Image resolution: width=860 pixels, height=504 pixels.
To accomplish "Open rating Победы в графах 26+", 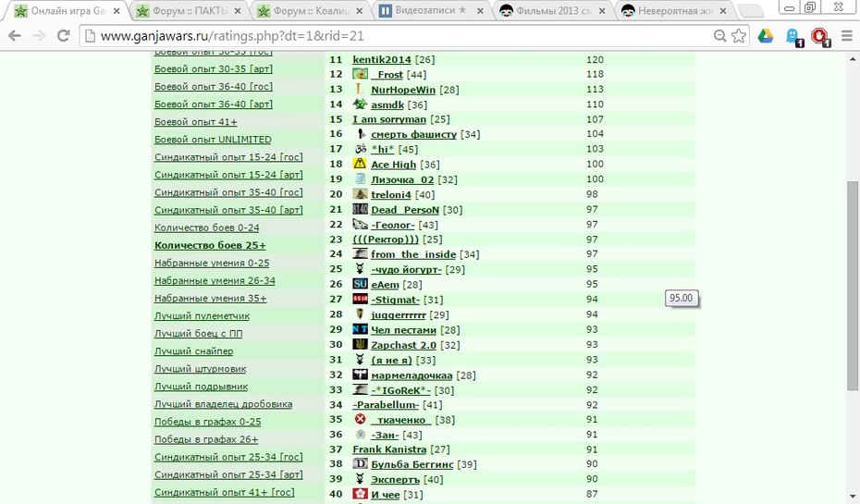I will click(206, 439).
